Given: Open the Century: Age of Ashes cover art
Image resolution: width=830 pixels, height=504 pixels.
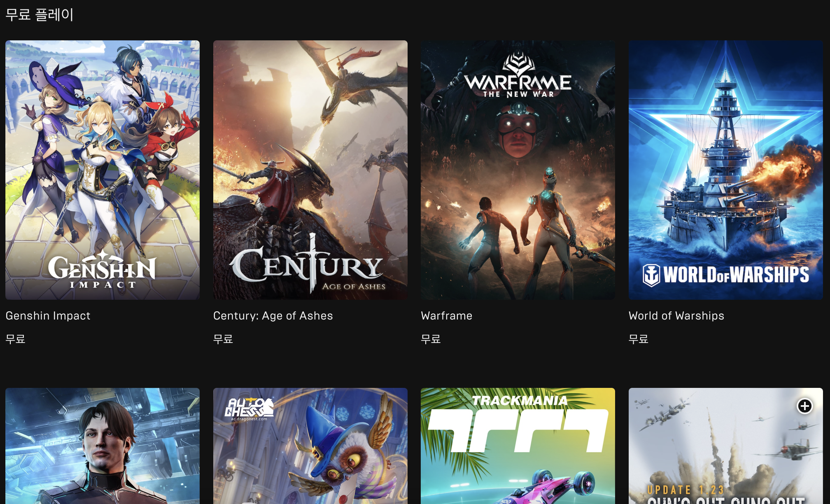Looking at the screenshot, I should [x=310, y=170].
